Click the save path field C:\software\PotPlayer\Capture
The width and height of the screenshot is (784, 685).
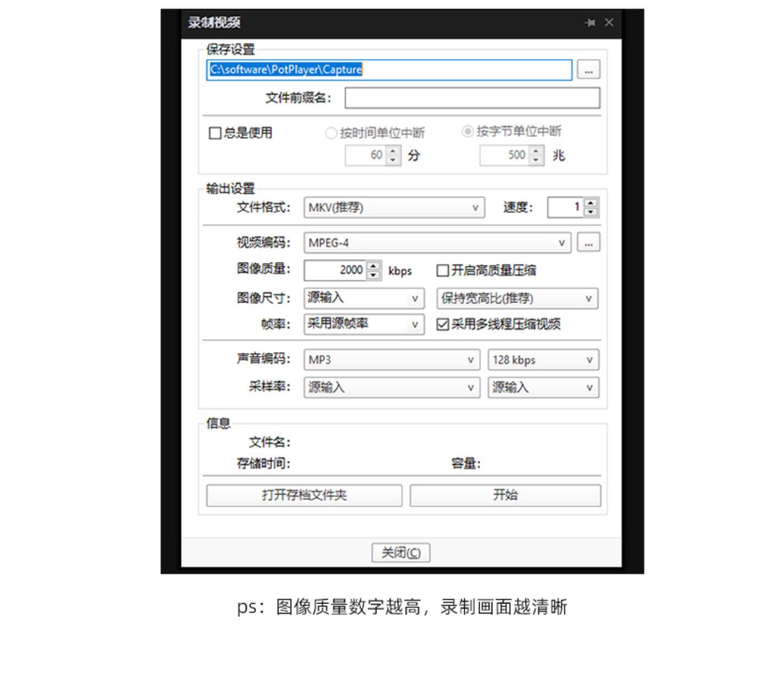(389, 70)
